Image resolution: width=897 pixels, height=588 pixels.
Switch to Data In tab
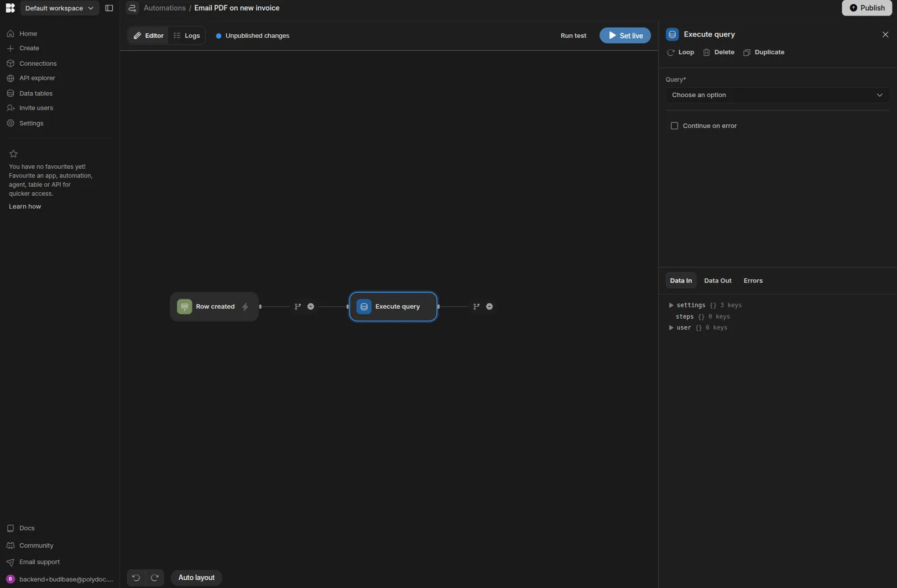(681, 281)
